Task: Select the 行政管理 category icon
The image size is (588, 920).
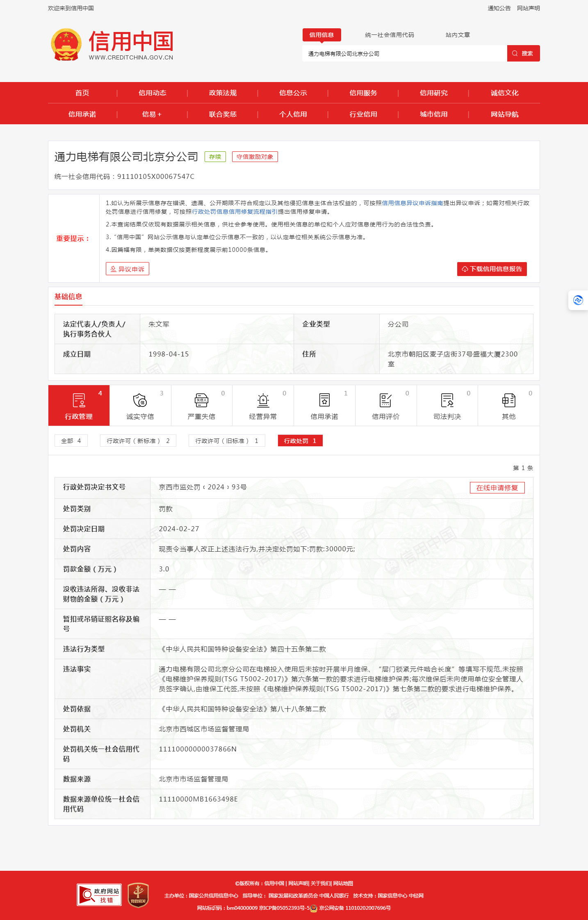Action: 79,400
